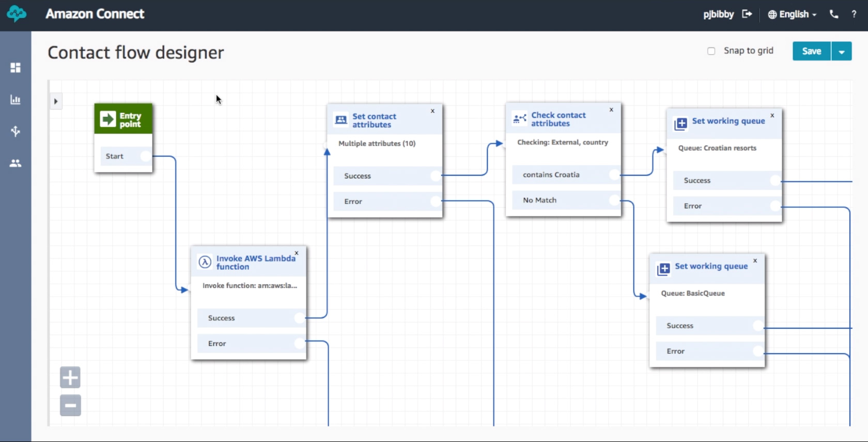Zoom in the canvas with plus button
This screenshot has width=868, height=442.
coord(70,377)
